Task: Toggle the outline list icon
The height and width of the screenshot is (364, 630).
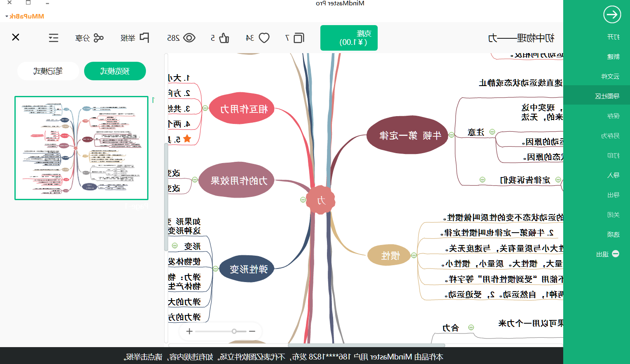Action: [54, 38]
